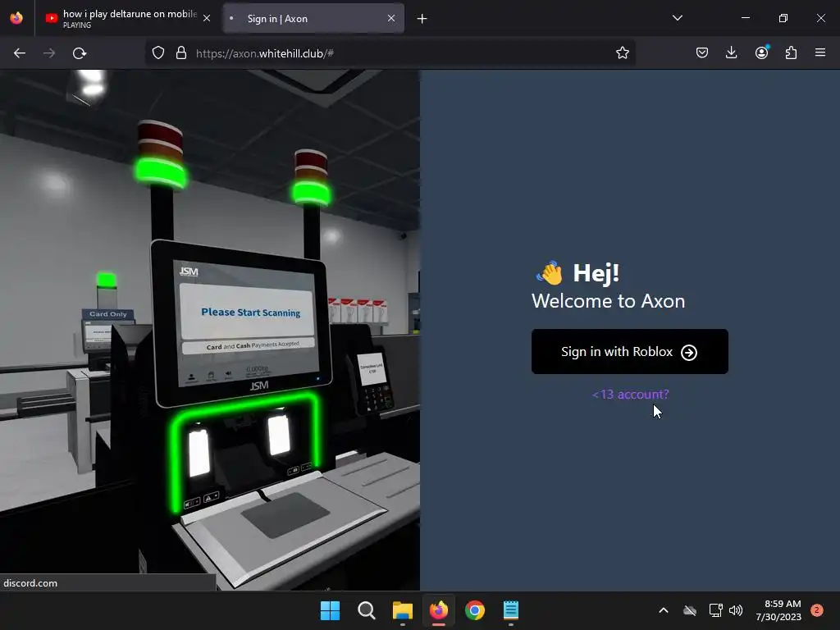
Task: Open the OneDrive cloud tray icon
Action: click(690, 610)
